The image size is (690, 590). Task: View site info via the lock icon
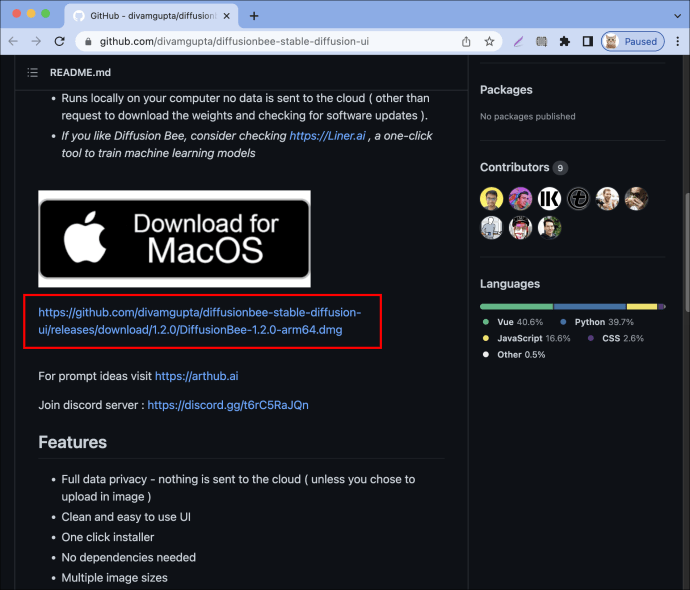[88, 41]
